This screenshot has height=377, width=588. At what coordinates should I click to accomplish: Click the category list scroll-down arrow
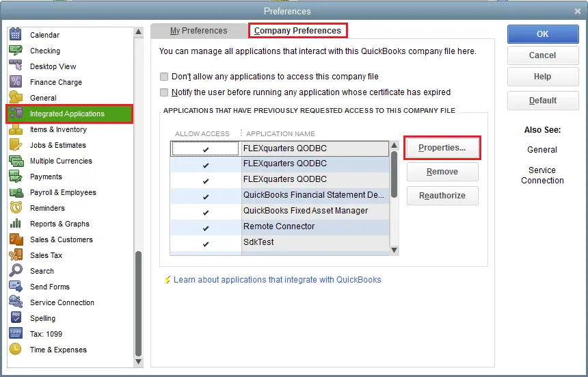coord(138,362)
